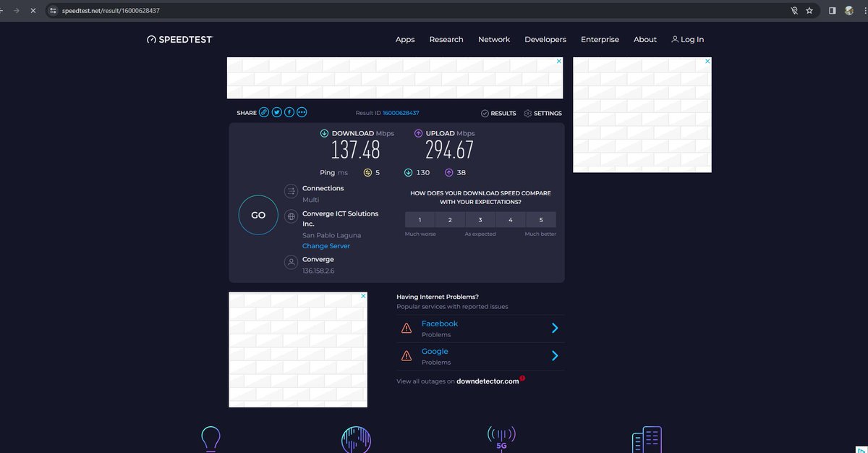868x453 pixels.
Task: Click the 294.67 upload value
Action: tap(449, 150)
